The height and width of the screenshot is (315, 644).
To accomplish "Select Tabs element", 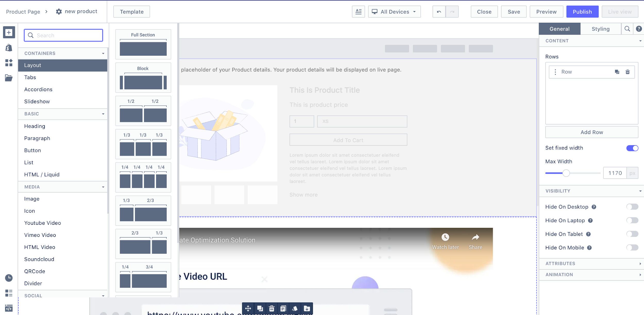I will click(63, 77).
